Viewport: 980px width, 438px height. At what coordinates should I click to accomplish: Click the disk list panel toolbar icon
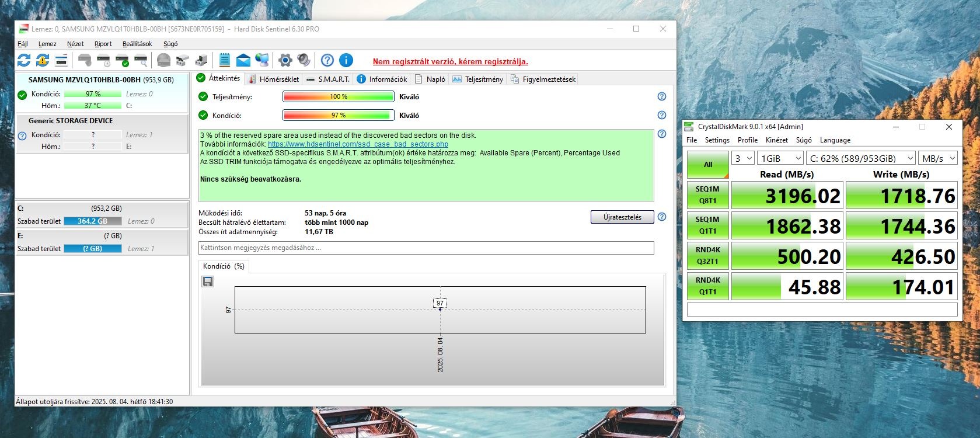pos(61,60)
